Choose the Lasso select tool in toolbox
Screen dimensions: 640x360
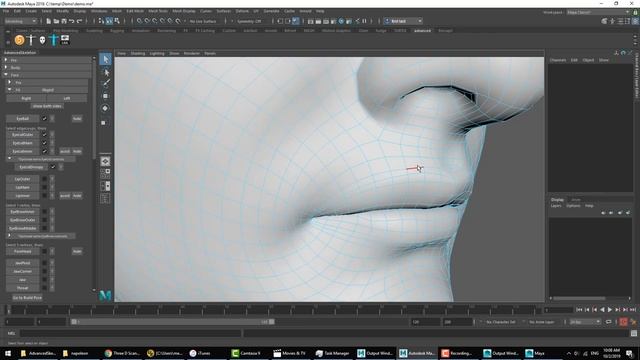point(106,73)
